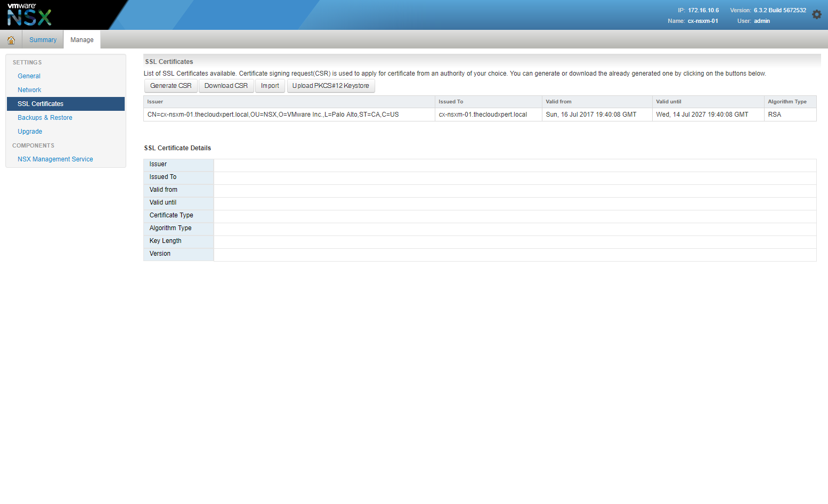Click the home icon tab
Viewport: 828px width, 504px height.
point(11,40)
